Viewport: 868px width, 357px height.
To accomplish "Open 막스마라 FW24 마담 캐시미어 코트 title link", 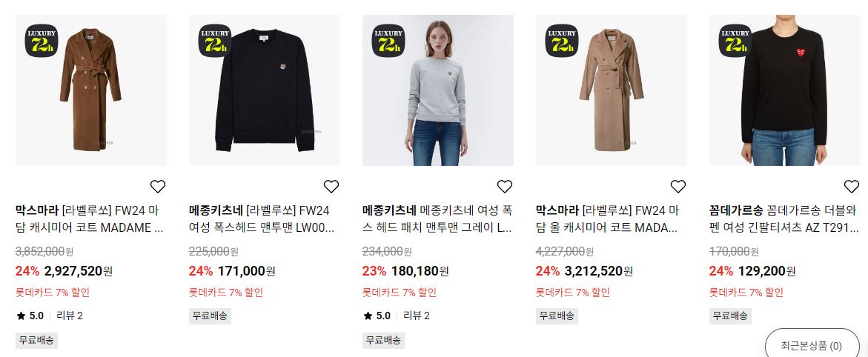I will tap(90, 218).
